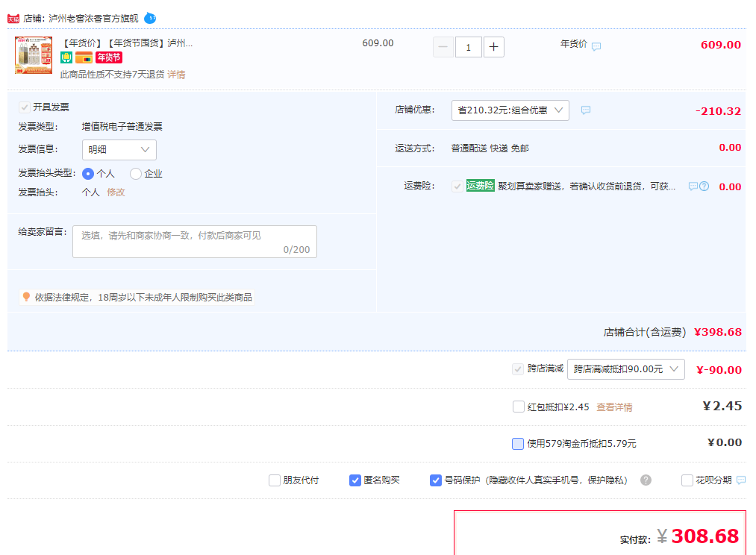
Task: Decrease quantity with the minus button
Action: coord(443,47)
